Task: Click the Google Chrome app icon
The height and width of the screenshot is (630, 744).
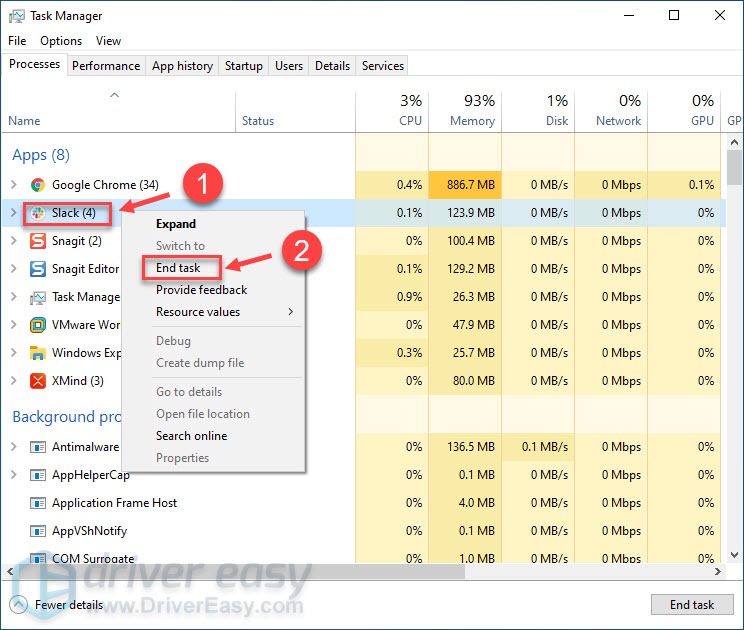Action: tap(37, 185)
